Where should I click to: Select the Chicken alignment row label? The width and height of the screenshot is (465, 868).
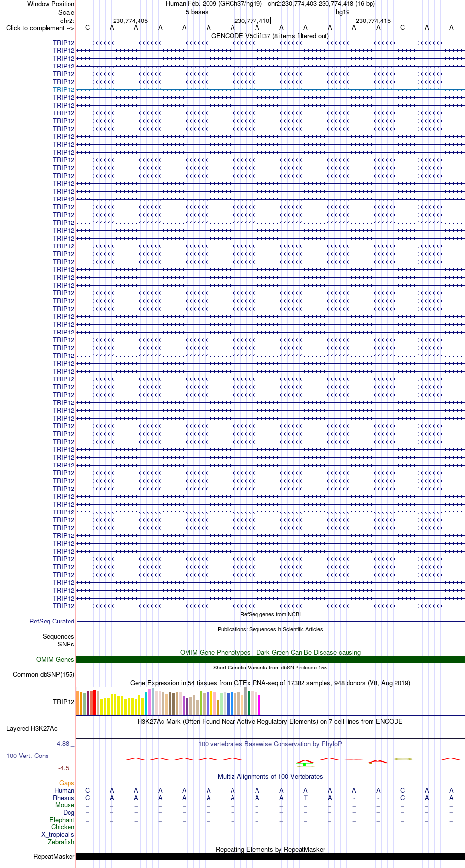(63, 827)
